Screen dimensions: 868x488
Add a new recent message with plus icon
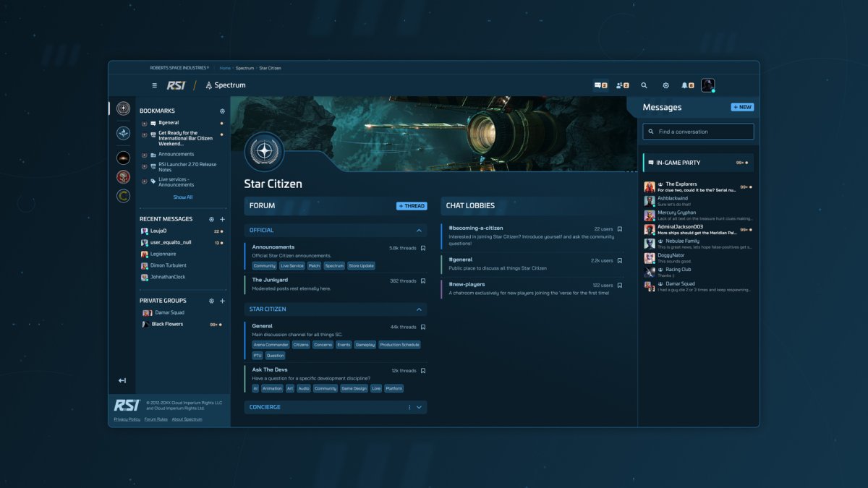coord(222,219)
